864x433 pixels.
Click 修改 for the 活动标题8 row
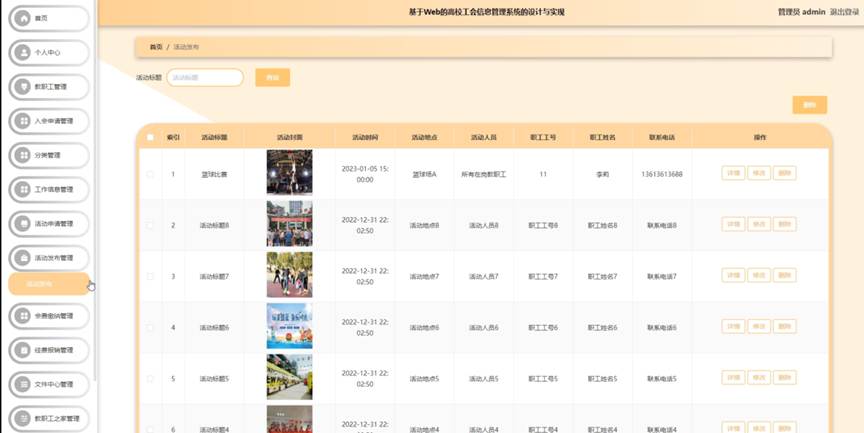pyautogui.click(x=759, y=224)
